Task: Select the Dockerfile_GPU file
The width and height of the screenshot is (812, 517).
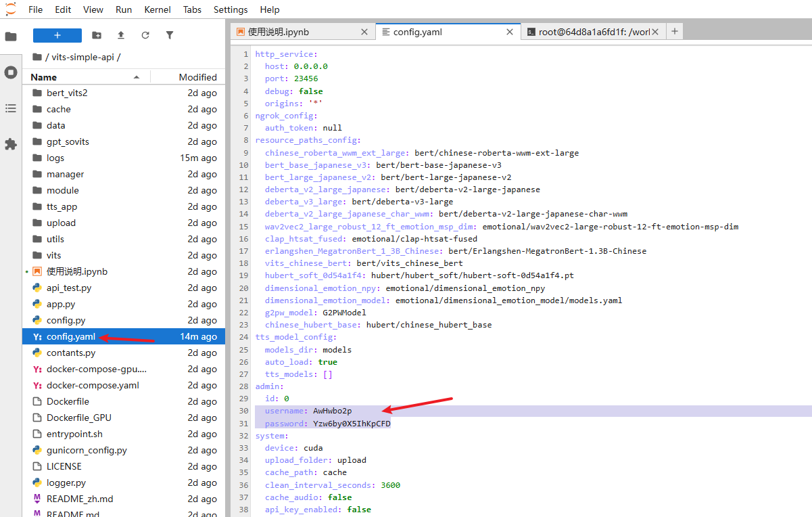Action: click(x=124, y=418)
